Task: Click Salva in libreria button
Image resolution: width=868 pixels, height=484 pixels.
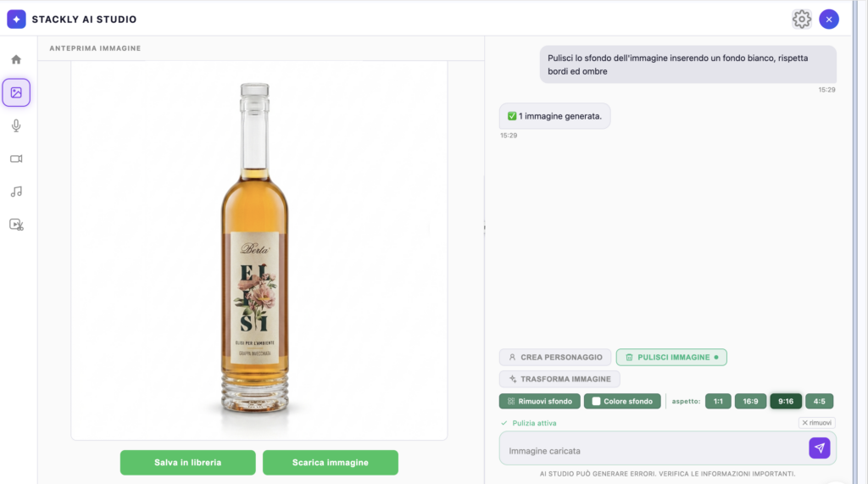Action: 187,463
